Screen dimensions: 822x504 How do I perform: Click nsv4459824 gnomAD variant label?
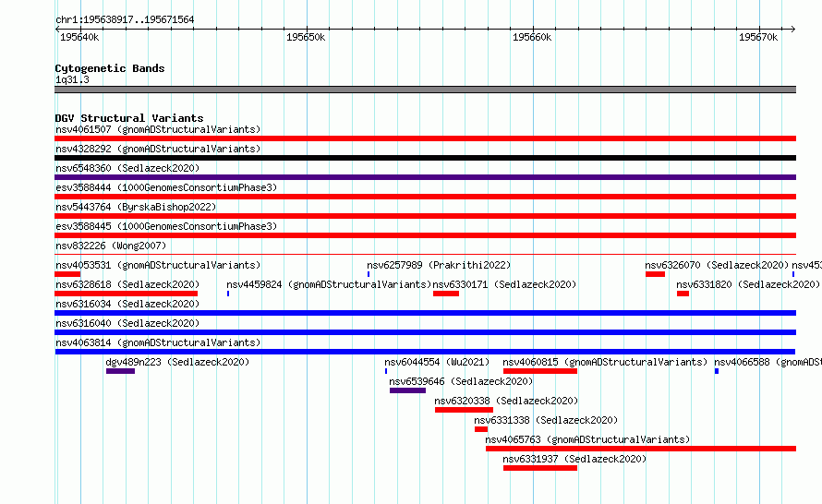pyautogui.click(x=329, y=284)
